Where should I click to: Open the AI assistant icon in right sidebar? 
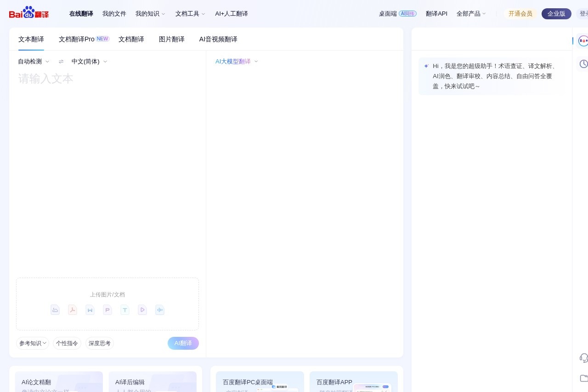[583, 41]
